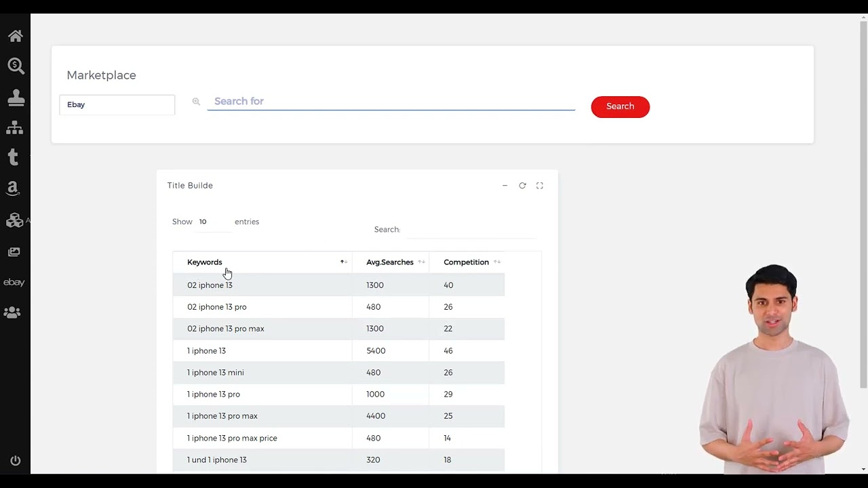Open the Show 10 entries dropdown
The width and height of the screenshot is (868, 488).
[213, 222]
